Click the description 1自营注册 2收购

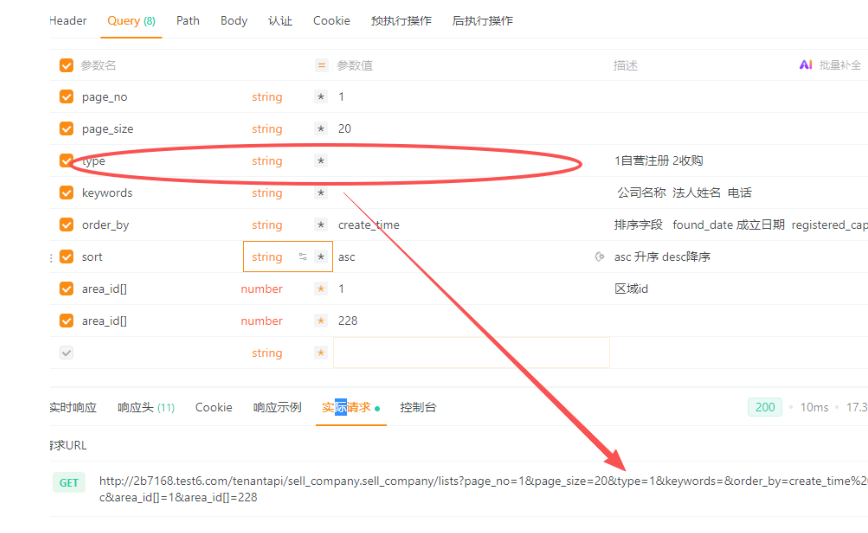coord(659,161)
